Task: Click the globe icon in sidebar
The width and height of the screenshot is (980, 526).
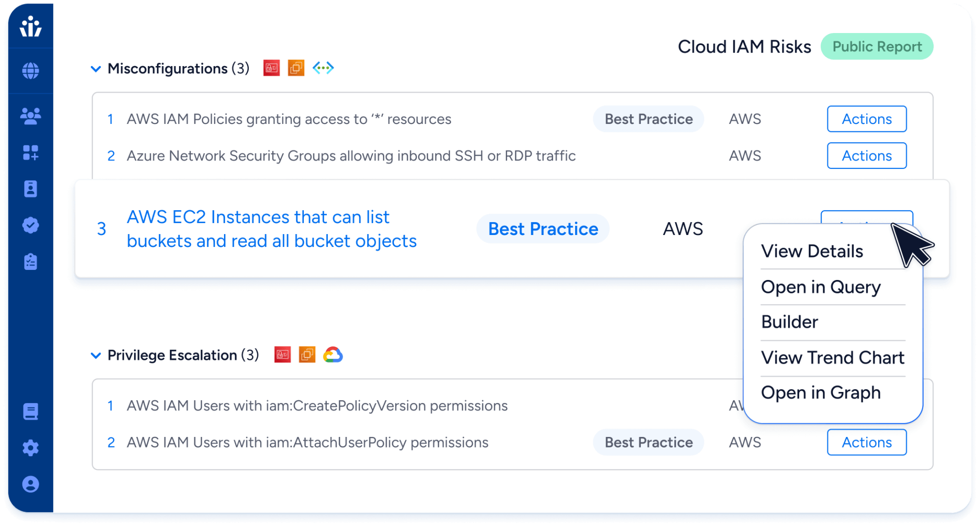Action: (31, 71)
